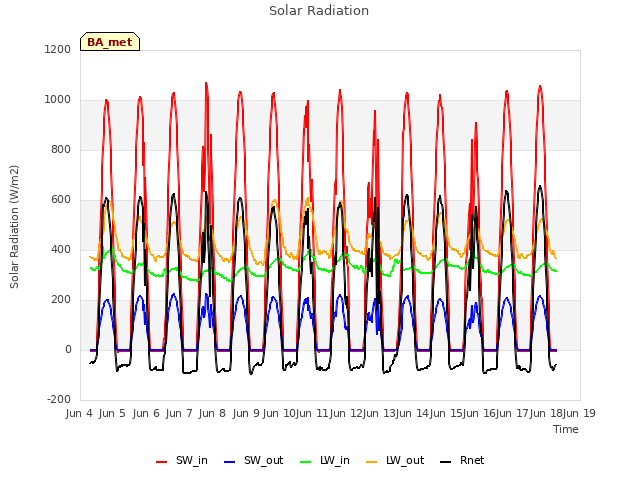Click the blue SW_out legend color marker
Viewport: 640px width, 480px height.
pos(230,462)
